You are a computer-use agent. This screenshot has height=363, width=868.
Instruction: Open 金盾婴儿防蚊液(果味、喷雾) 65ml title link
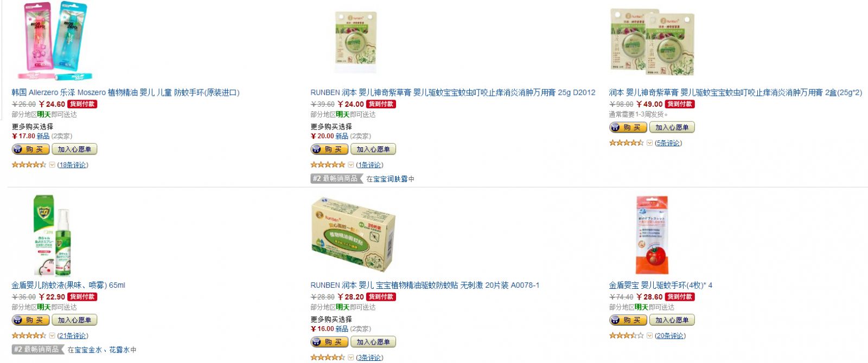click(68, 285)
